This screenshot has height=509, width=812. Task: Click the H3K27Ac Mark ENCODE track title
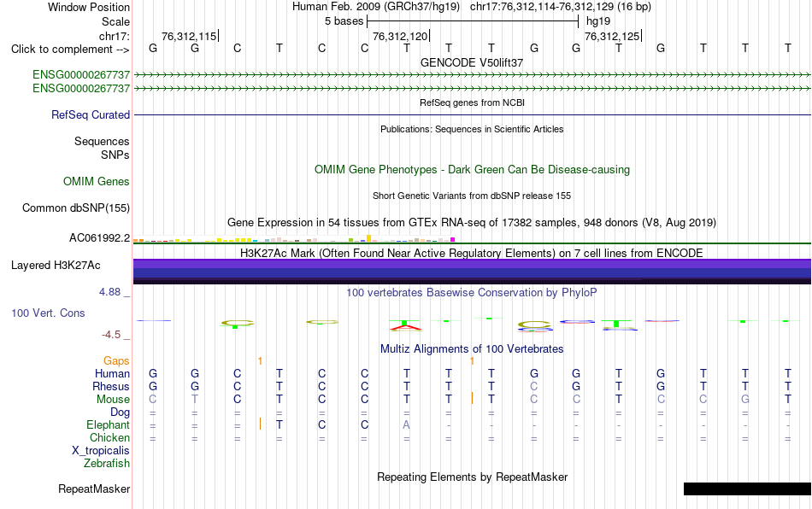(x=472, y=253)
